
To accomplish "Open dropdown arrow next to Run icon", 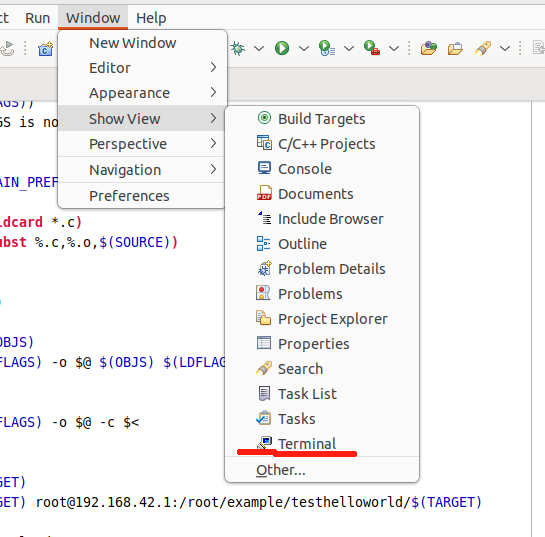I will tap(304, 48).
